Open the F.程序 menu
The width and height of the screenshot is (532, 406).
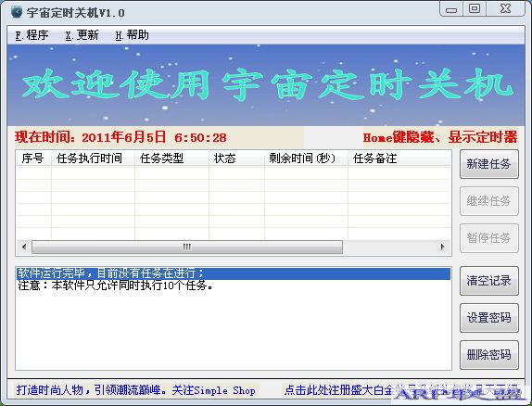coord(32,35)
